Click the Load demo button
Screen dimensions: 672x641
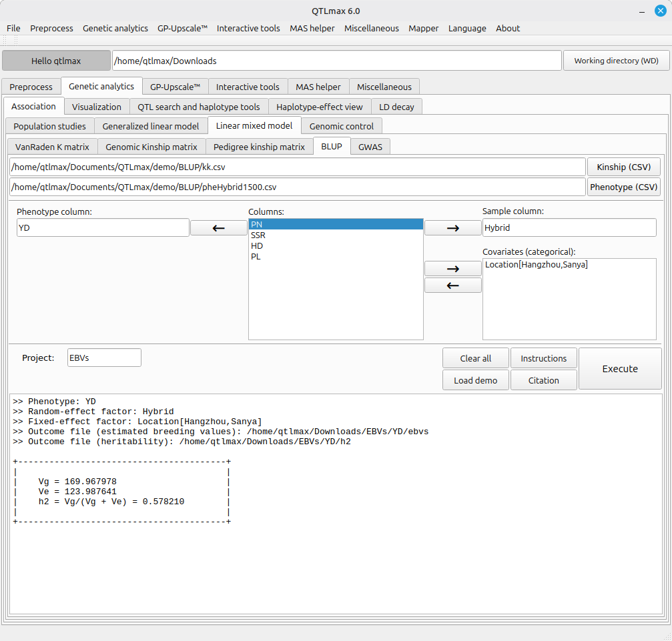click(x=475, y=380)
